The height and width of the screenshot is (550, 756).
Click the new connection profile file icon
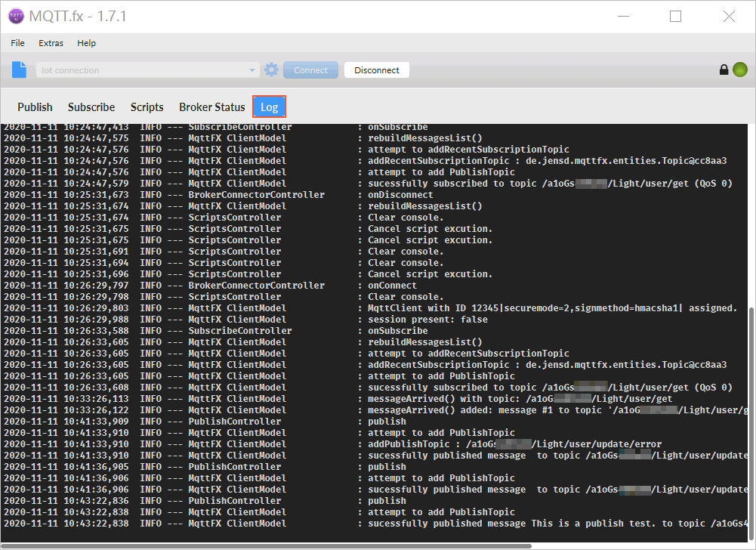[x=20, y=70]
